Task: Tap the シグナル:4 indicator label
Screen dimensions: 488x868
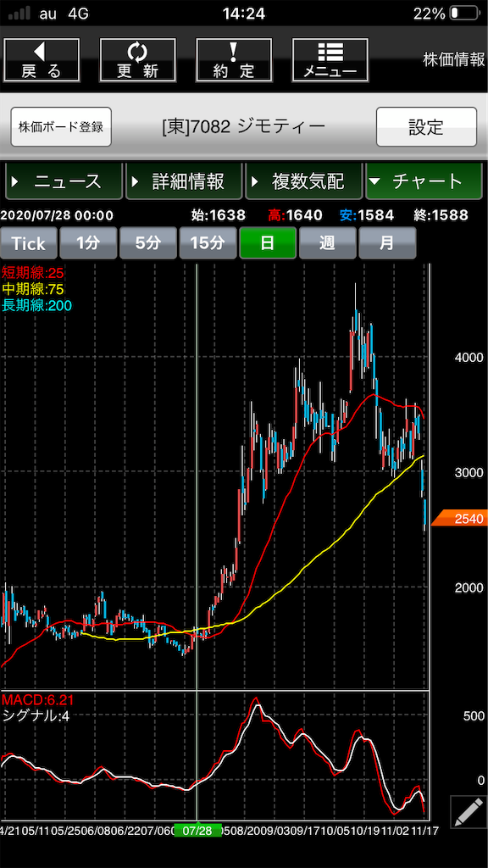Action: (x=36, y=715)
